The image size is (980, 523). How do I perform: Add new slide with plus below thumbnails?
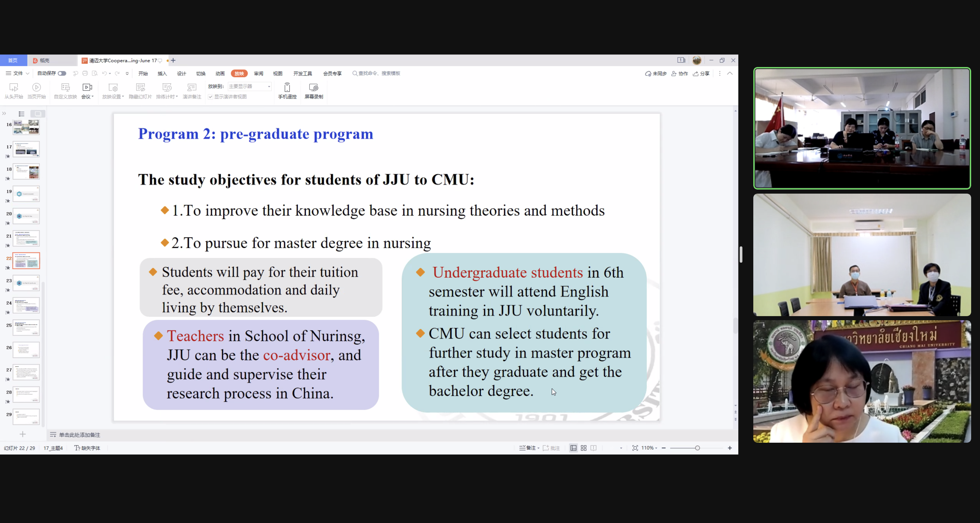point(23,434)
